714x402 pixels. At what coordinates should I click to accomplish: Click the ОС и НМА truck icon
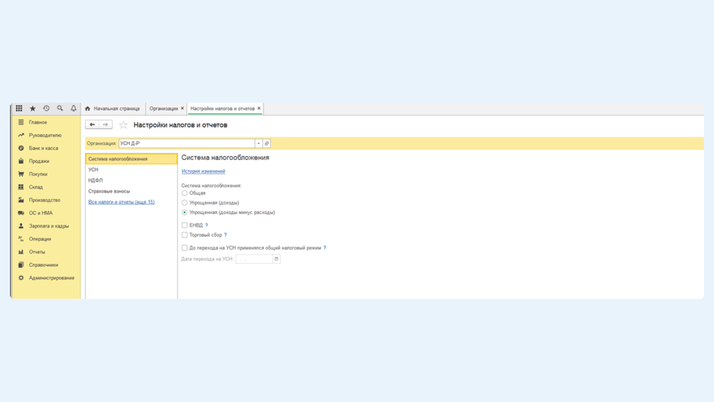pos(21,213)
